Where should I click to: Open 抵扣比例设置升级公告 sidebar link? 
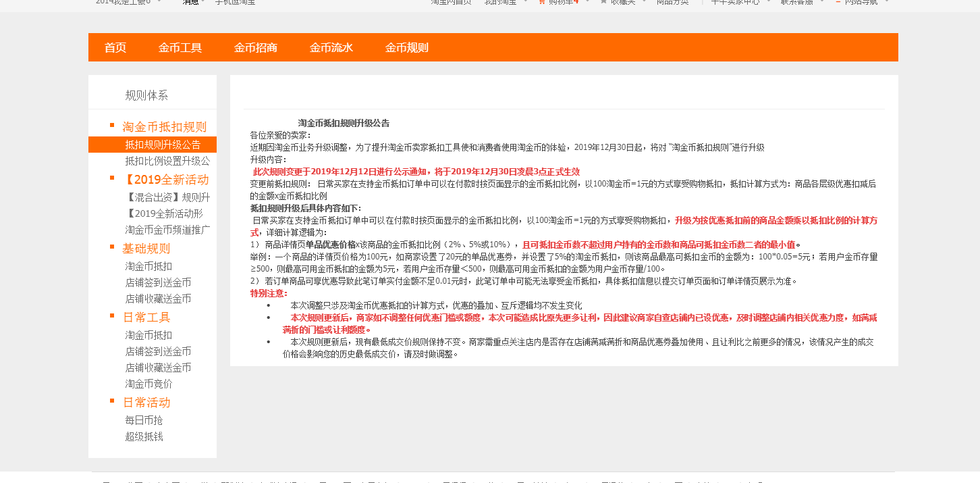tap(167, 161)
